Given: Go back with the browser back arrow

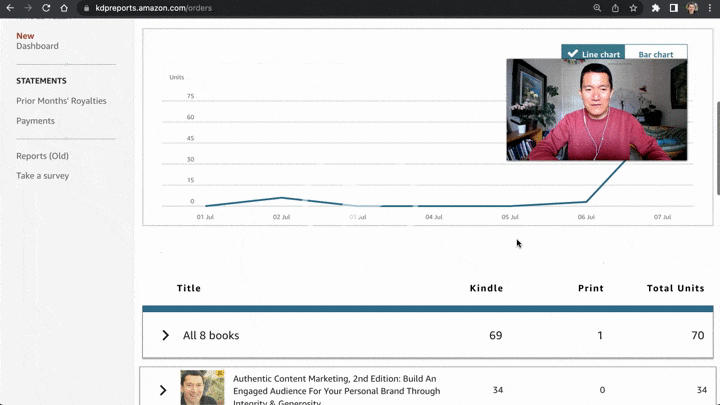Looking at the screenshot, I should 10,8.
